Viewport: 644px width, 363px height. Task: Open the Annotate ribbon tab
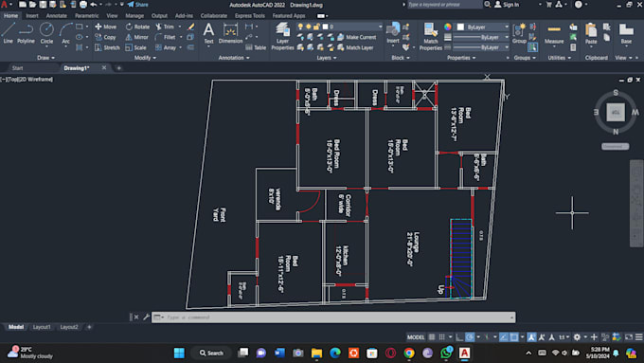point(56,15)
